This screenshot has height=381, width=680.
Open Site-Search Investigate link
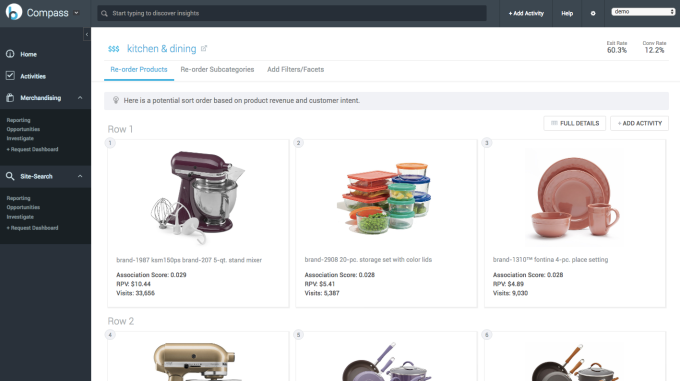point(20,217)
